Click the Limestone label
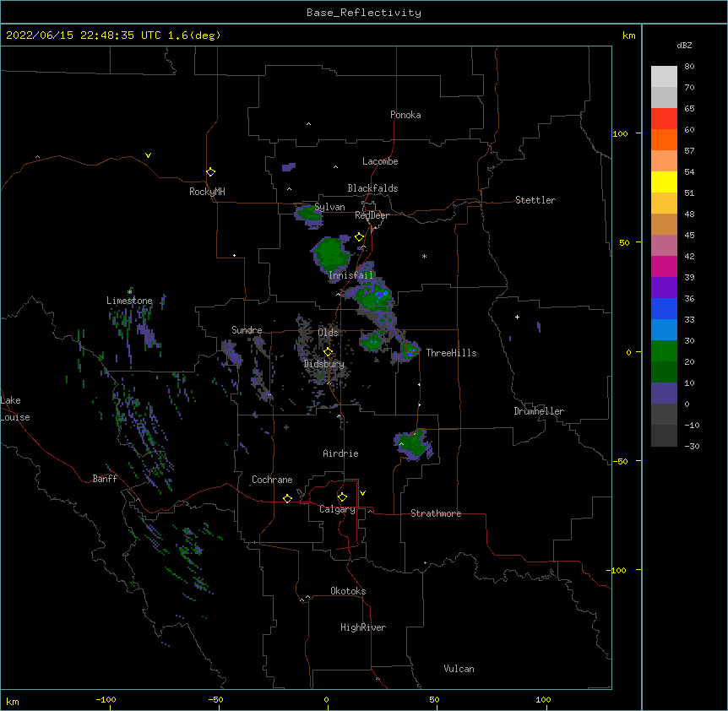This screenshot has height=711, width=728. pos(129,301)
